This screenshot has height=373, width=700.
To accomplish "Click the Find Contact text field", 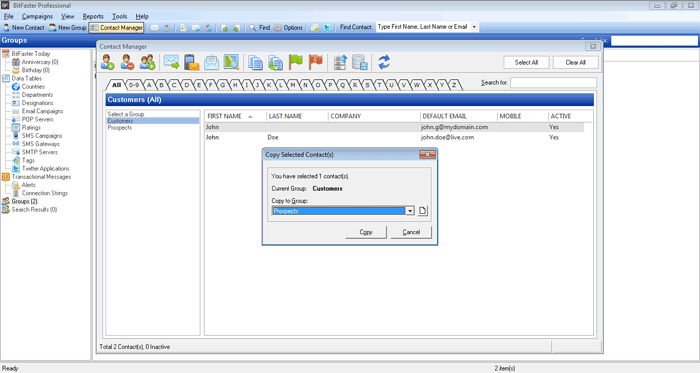I will (423, 27).
